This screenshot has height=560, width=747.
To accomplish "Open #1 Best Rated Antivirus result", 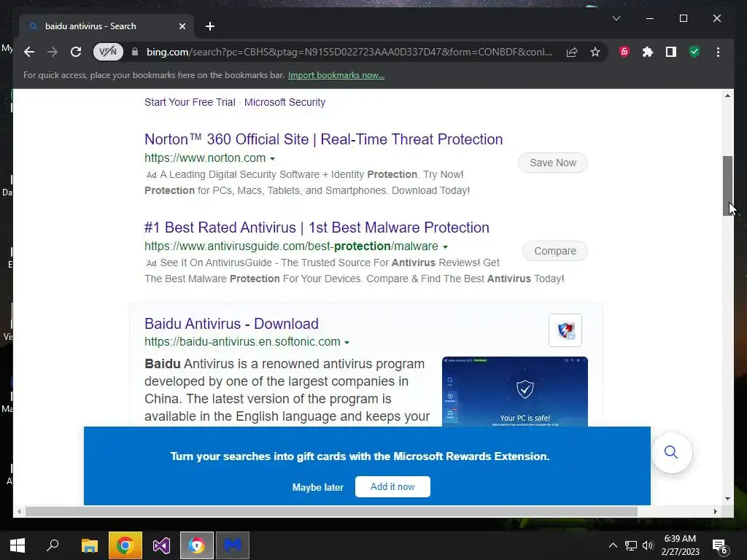I will tap(317, 227).
